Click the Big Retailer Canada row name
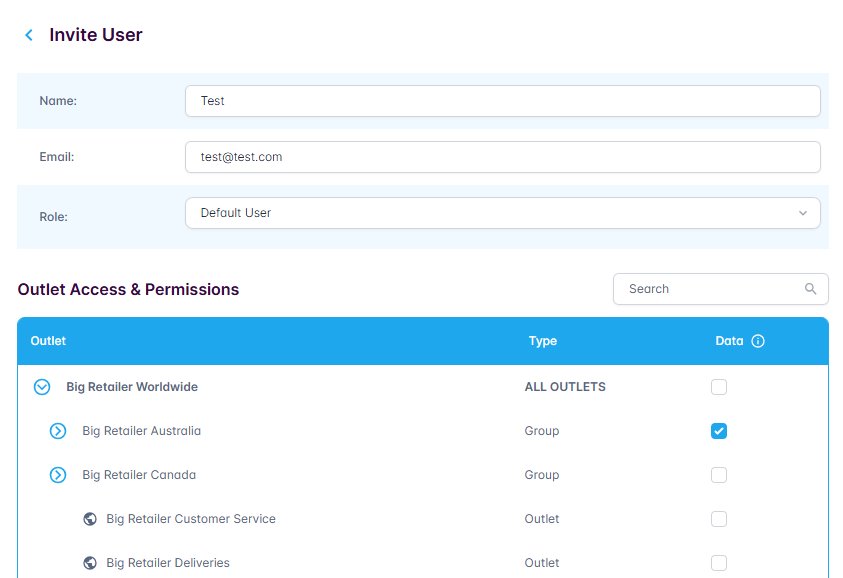Image resolution: width=843 pixels, height=578 pixels. [139, 475]
